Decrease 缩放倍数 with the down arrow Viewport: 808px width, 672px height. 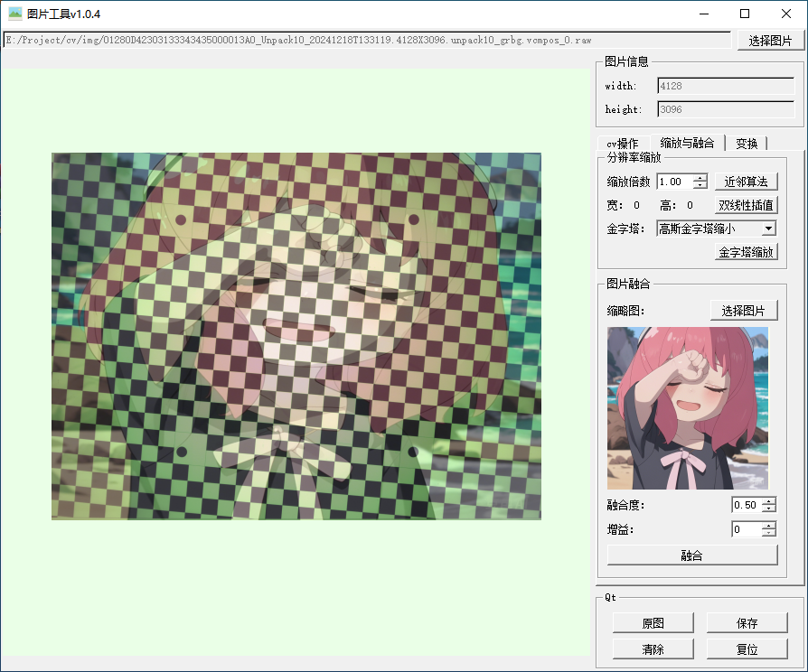tap(700, 185)
